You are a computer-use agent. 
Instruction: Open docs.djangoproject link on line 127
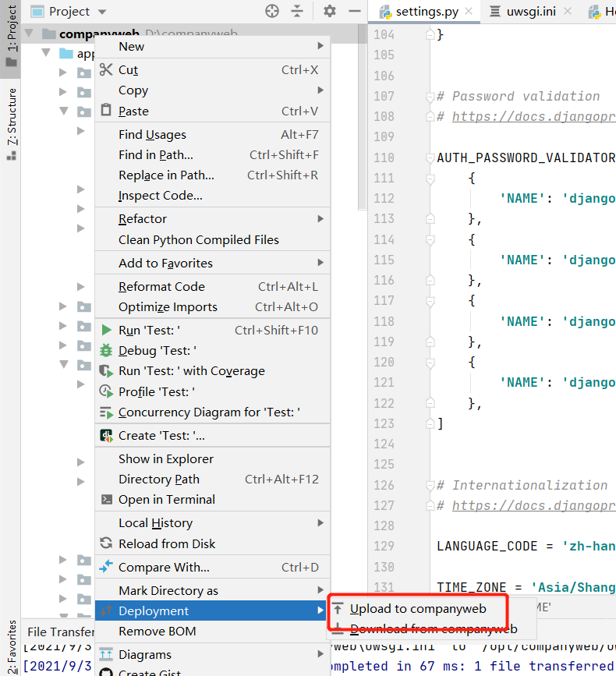tap(533, 506)
